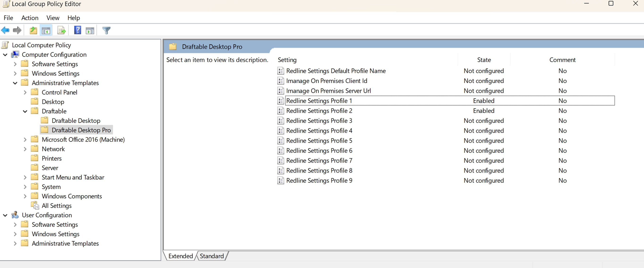The height and width of the screenshot is (268, 644).
Task: Expand the Control Panel node
Action: [x=25, y=92]
